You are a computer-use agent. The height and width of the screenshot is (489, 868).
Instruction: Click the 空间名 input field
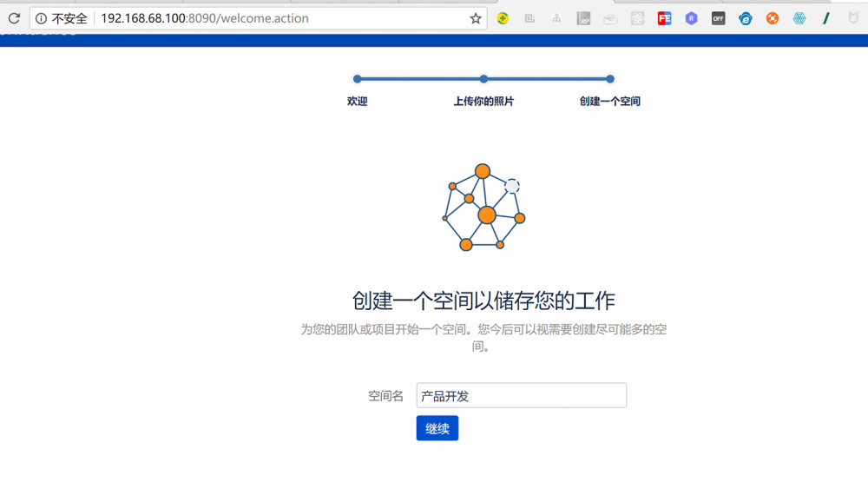(x=522, y=395)
